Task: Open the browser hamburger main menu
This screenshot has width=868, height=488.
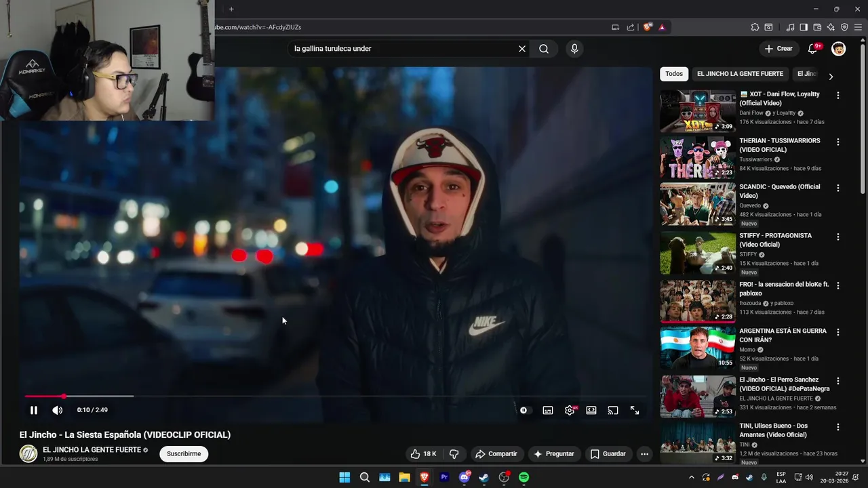Action: (x=859, y=27)
